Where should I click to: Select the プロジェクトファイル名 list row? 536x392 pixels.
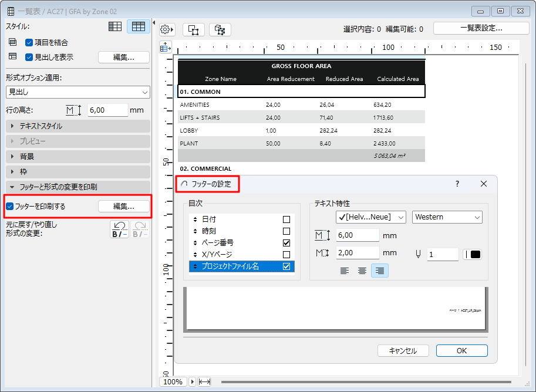[242, 266]
